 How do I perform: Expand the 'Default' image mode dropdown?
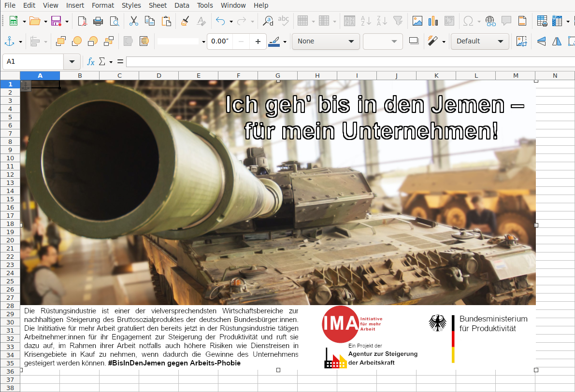480,42
